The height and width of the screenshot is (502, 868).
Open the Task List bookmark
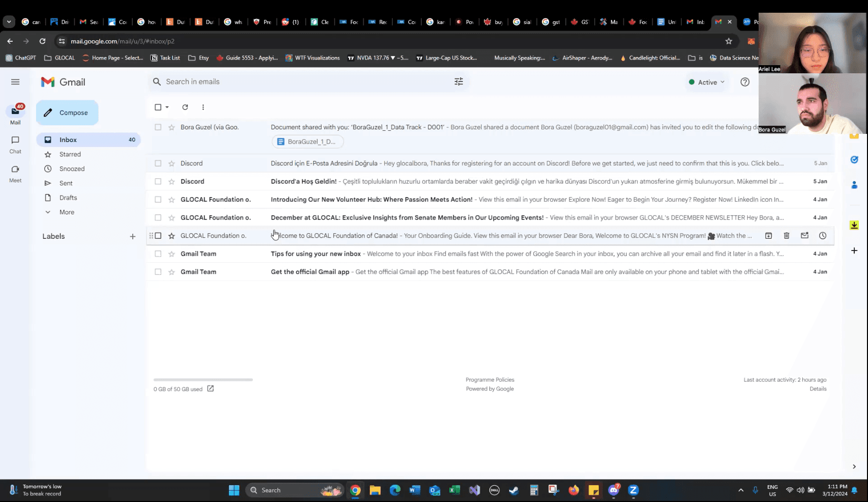click(165, 58)
